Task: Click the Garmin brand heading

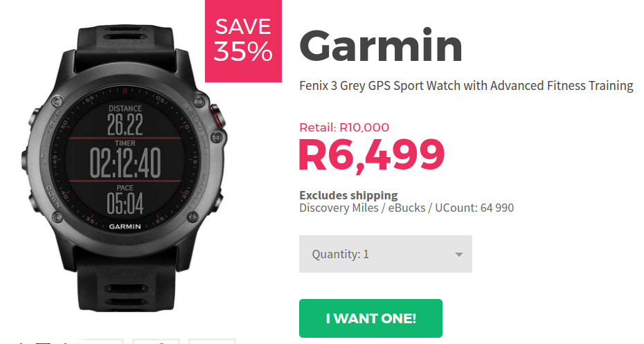Action: click(x=381, y=45)
